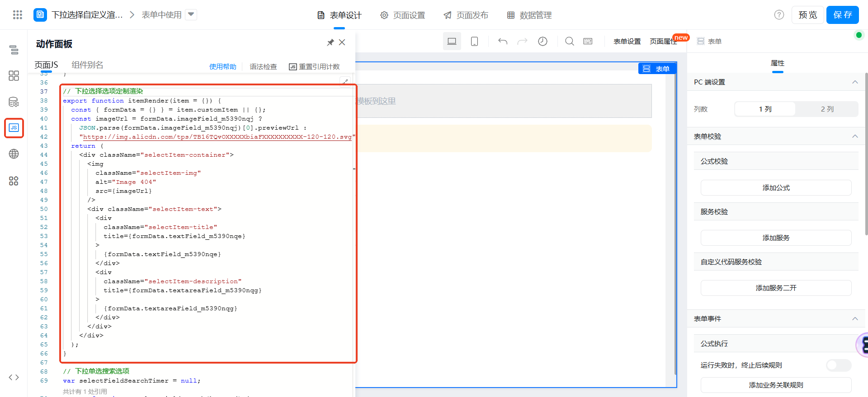868x397 pixels.
Task: Click the 服务校验 section header
Action: coord(776,212)
